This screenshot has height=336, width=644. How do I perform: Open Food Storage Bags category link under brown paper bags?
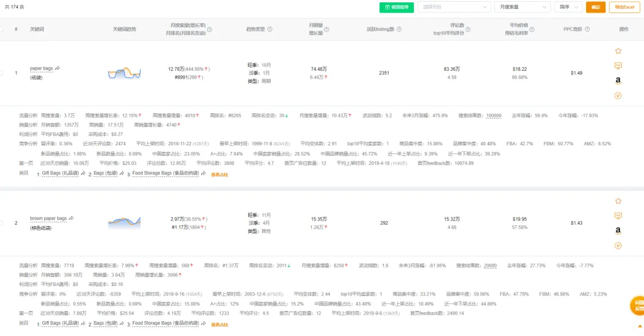pyautogui.click(x=166, y=323)
